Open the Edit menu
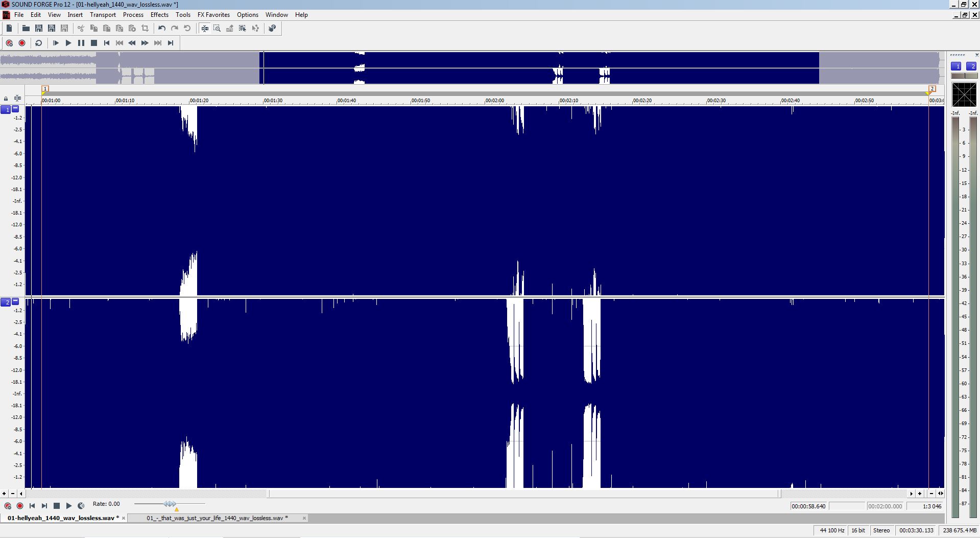 36,15
